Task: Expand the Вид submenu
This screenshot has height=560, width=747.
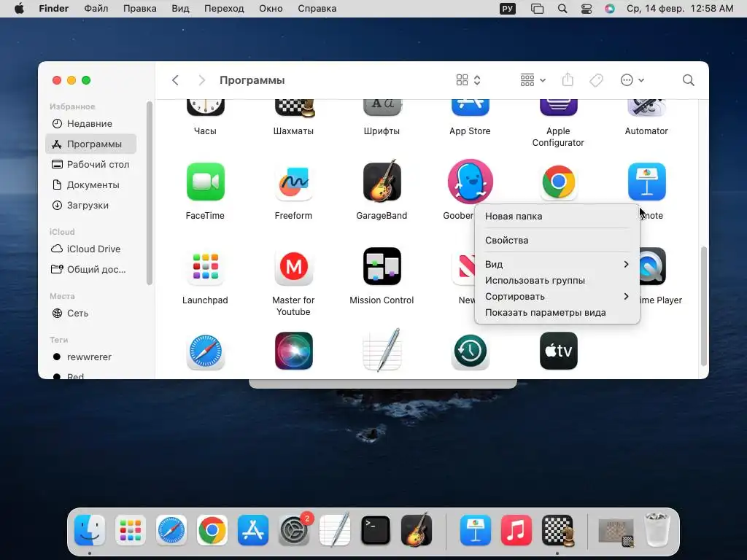Action: [557, 264]
